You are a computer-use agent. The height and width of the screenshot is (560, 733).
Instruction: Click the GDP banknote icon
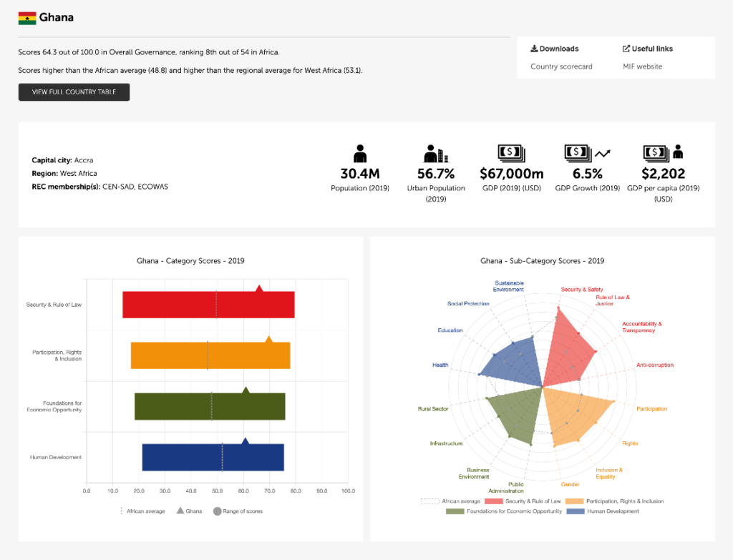click(511, 153)
